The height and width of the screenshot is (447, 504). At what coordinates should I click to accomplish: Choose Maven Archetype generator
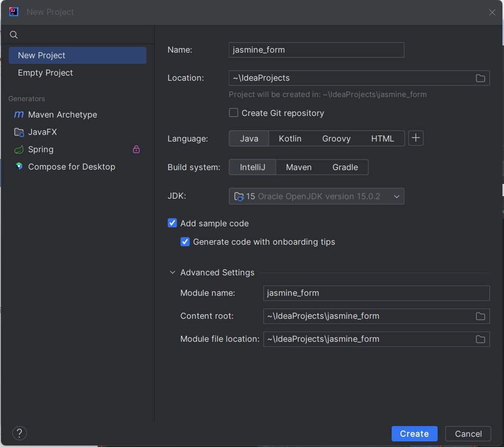pos(78,114)
